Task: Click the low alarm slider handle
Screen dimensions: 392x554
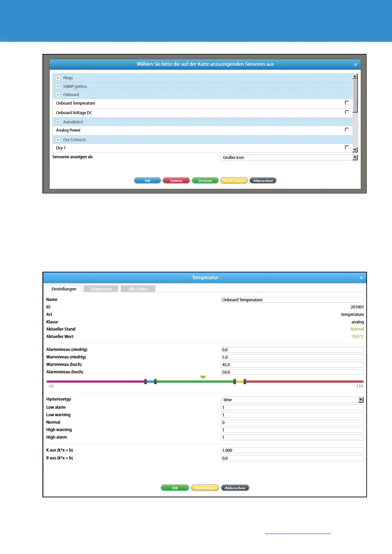Action: click(x=145, y=382)
